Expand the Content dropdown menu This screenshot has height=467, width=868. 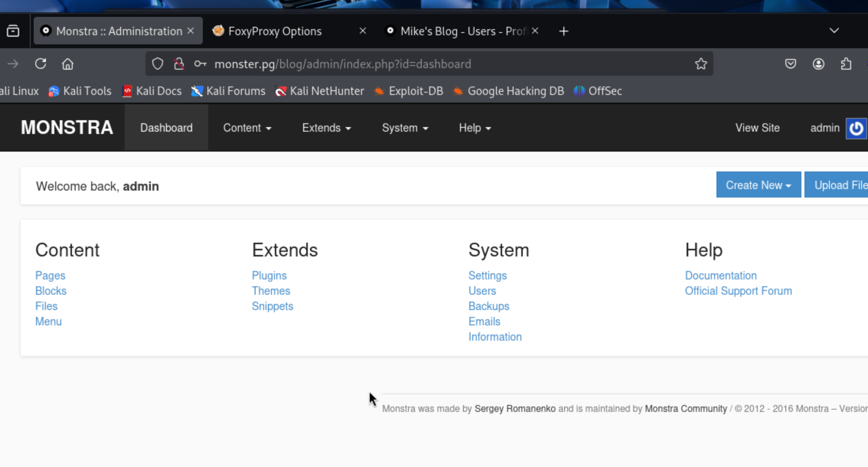[247, 128]
